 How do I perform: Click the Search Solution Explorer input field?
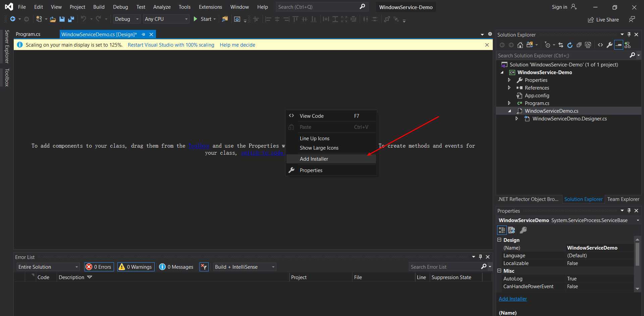click(563, 56)
